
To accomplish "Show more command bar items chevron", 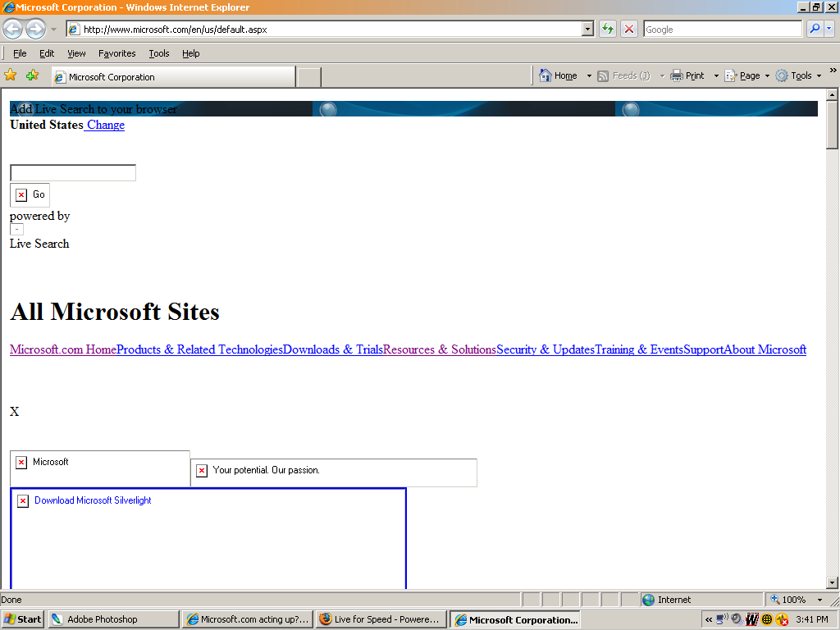I will coord(833,71).
